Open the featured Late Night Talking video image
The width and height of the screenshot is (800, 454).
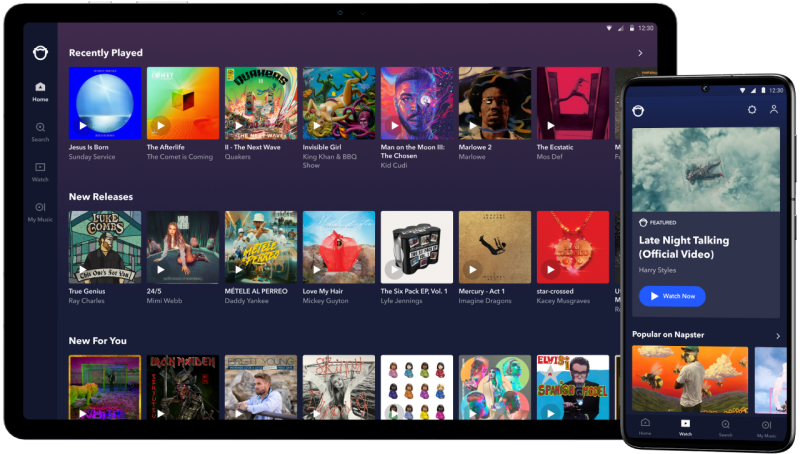[706, 169]
